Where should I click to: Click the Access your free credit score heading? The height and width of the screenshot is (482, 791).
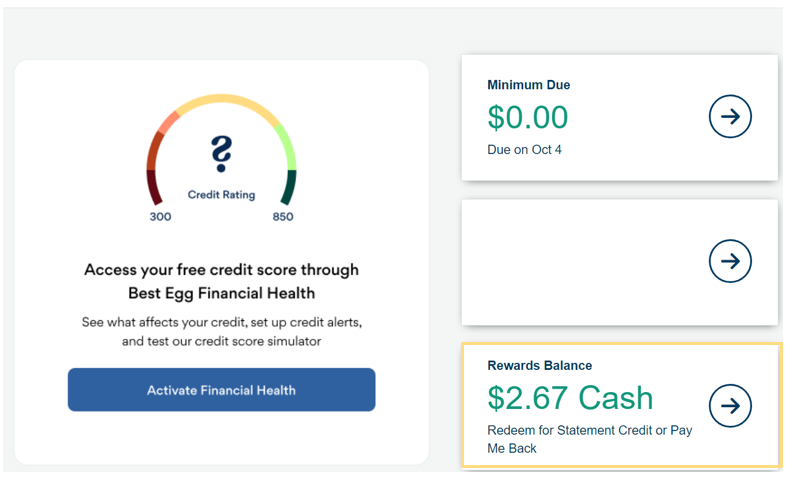[x=221, y=282]
